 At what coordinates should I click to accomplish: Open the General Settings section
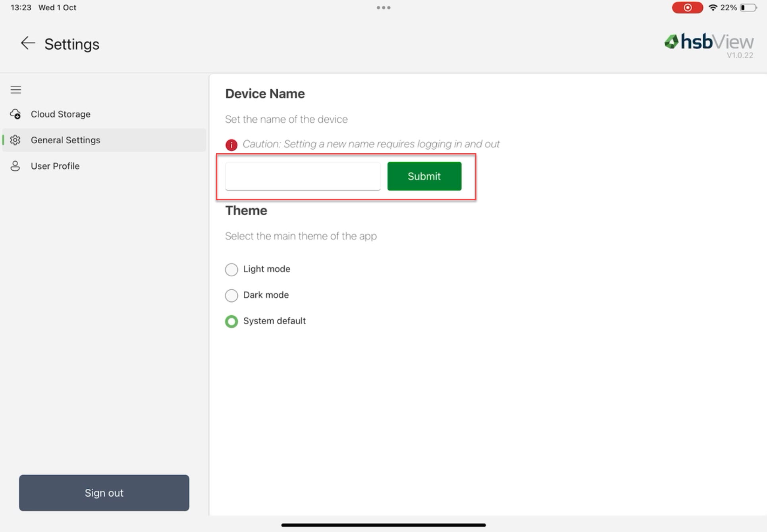click(x=66, y=140)
